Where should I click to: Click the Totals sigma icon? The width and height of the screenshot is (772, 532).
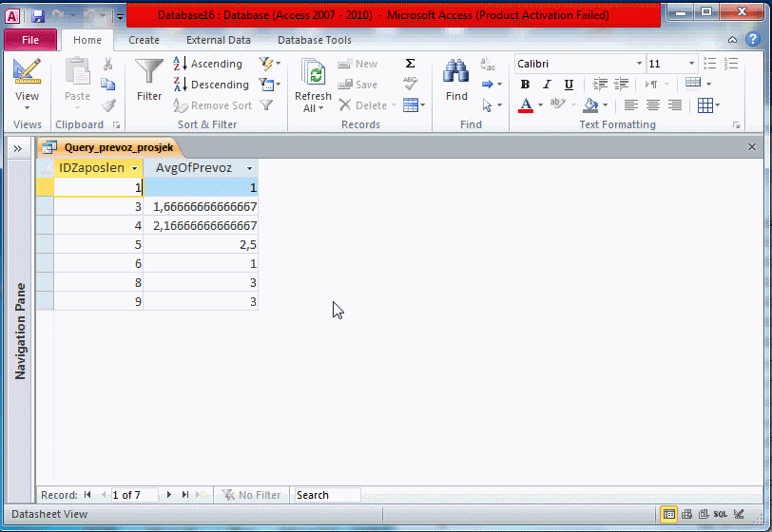click(x=411, y=64)
